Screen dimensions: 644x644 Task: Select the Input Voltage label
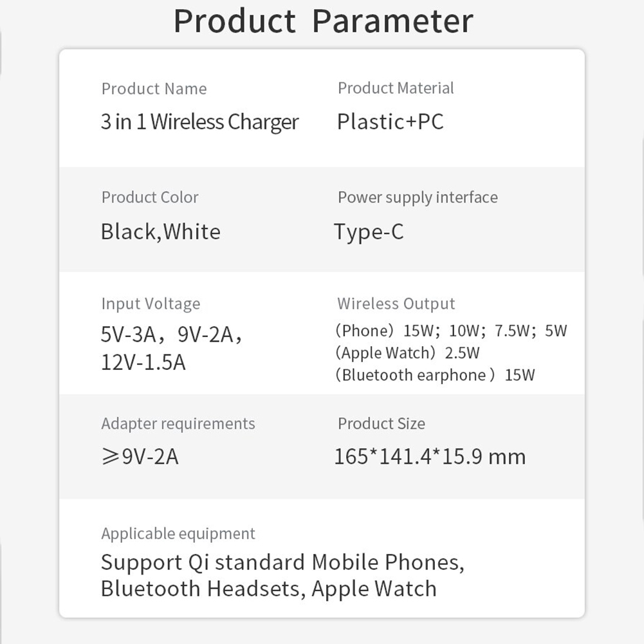(x=151, y=304)
